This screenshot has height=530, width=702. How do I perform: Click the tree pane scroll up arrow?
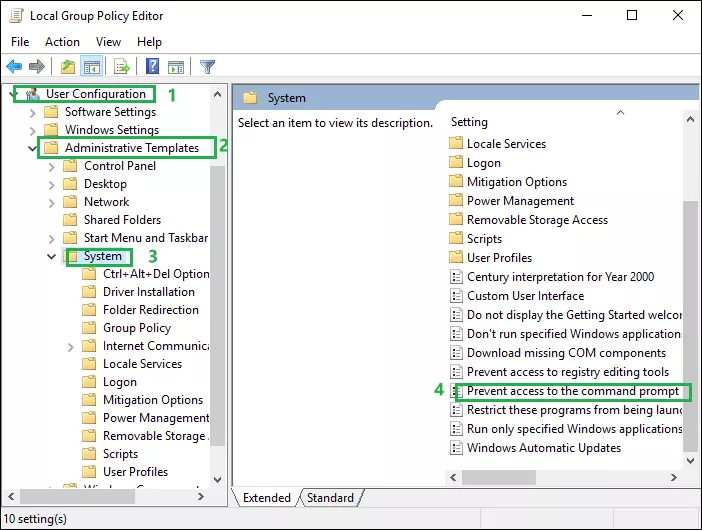[x=218, y=94]
